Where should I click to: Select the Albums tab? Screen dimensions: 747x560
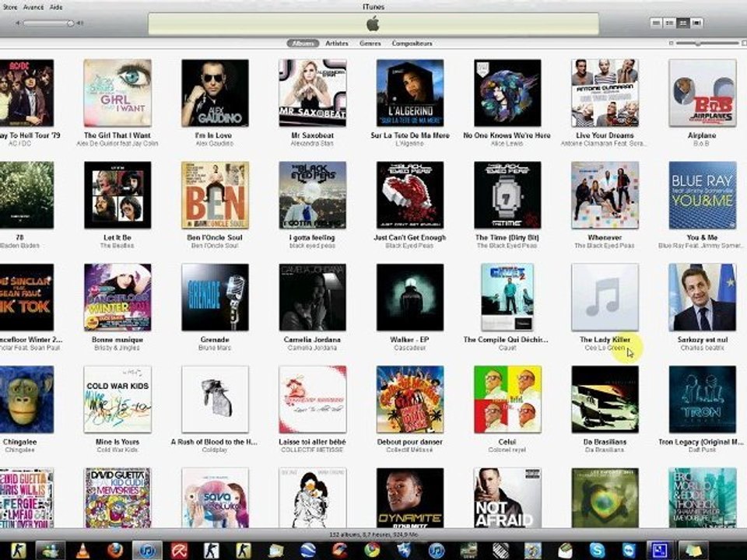point(303,43)
